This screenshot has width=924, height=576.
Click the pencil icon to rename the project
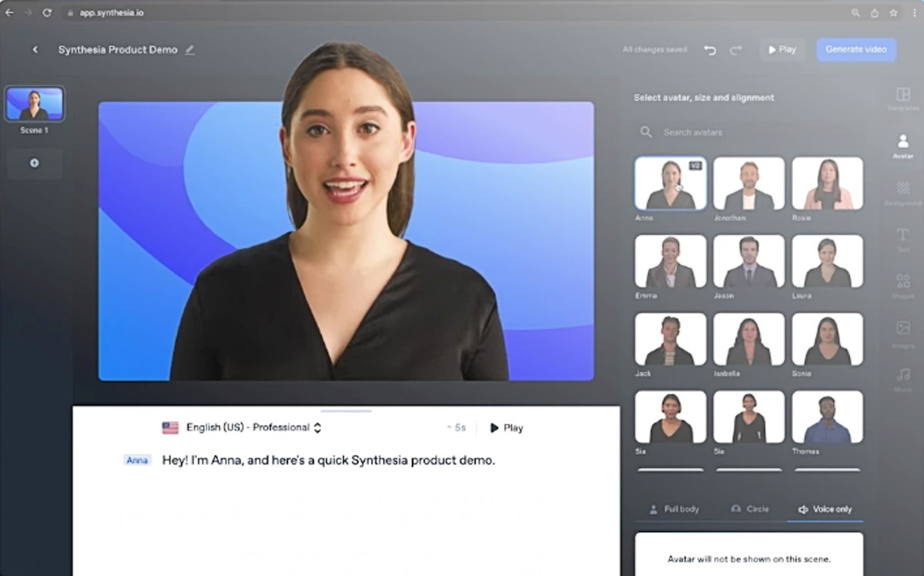pyautogui.click(x=190, y=50)
